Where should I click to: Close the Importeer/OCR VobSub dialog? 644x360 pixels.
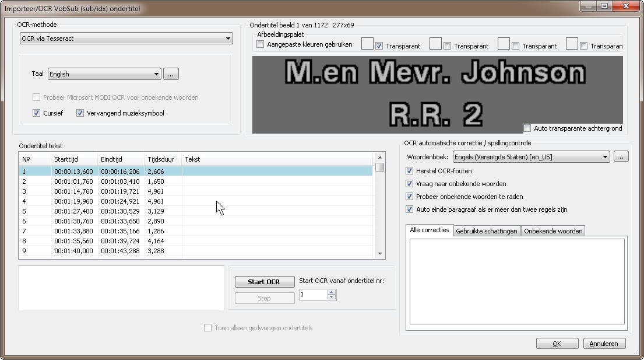click(x=626, y=6)
